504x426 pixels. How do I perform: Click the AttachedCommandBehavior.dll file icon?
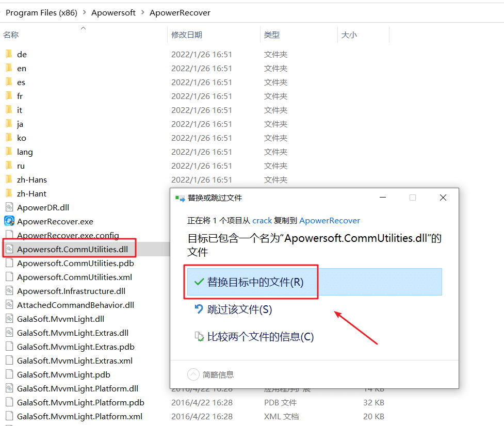[x=9, y=305]
